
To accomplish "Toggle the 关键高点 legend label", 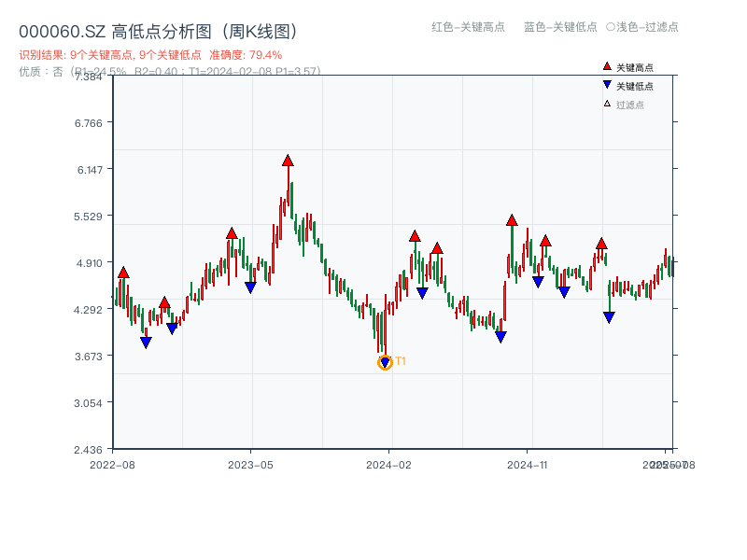I will pos(635,67).
